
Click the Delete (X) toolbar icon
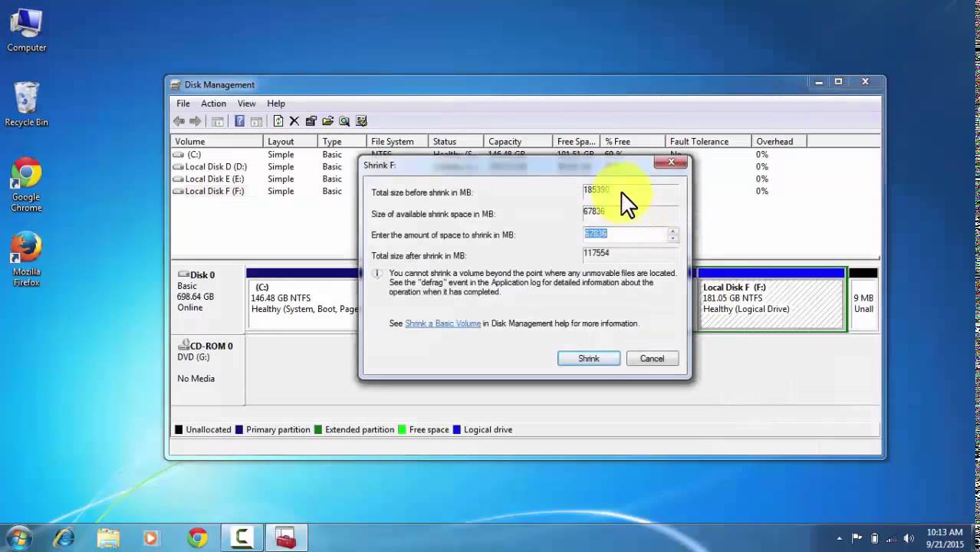click(294, 121)
